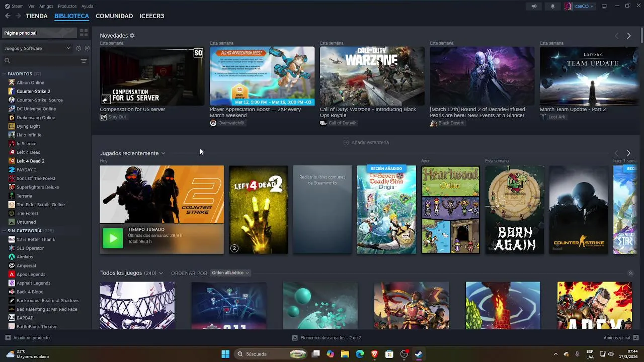Image resolution: width=644 pixels, height=362 pixels.
Task: Open the Amigos menu
Action: click(x=46, y=6)
